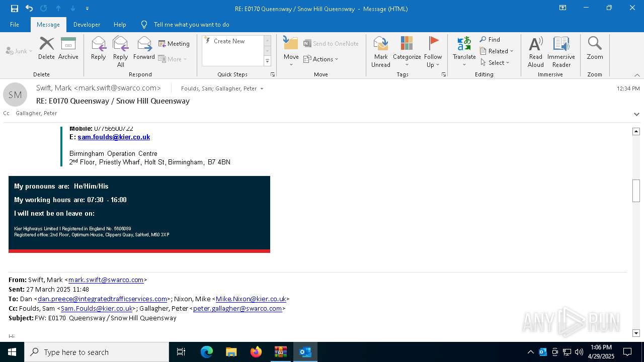Screen dimensions: 644x362
Task: Open the Tags dialog launcher
Action: [x=444, y=74]
